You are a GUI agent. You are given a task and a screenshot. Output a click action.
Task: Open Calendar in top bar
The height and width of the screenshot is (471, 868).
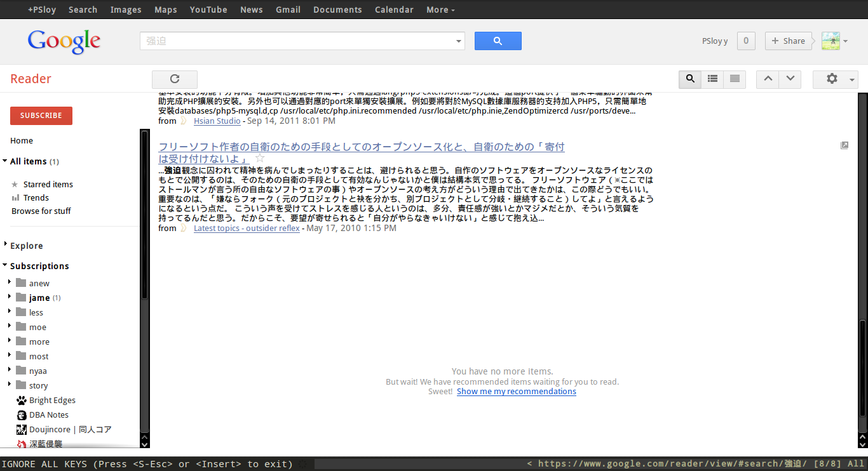(x=394, y=10)
